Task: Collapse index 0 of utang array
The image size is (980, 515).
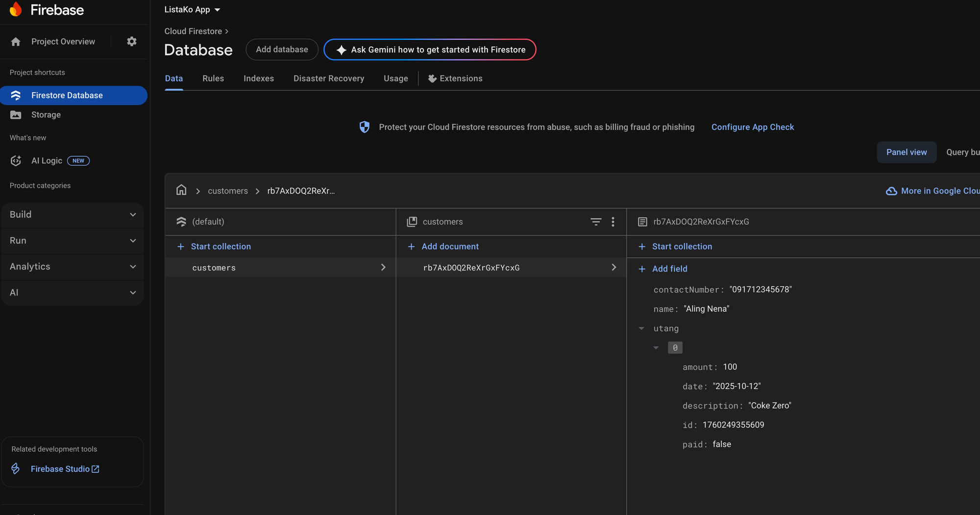Action: pyautogui.click(x=656, y=348)
